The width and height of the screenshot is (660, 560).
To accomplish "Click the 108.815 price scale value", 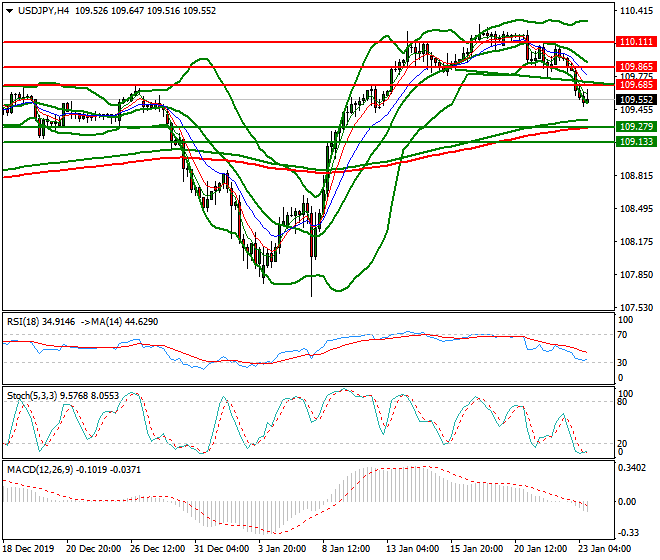I will pos(636,176).
